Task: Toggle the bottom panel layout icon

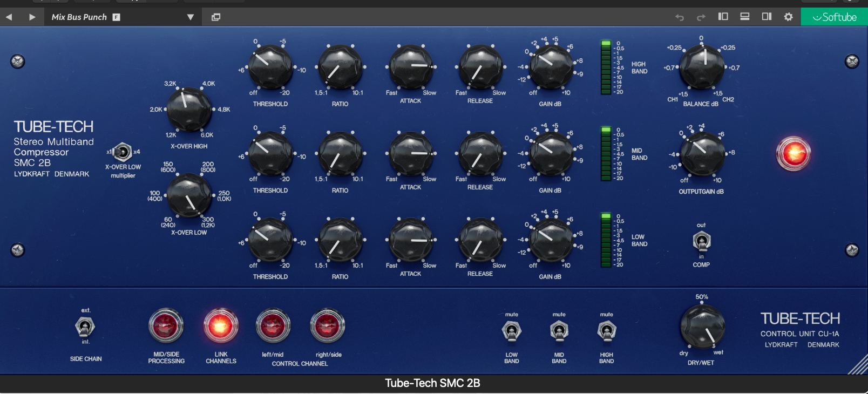Action: (745, 17)
